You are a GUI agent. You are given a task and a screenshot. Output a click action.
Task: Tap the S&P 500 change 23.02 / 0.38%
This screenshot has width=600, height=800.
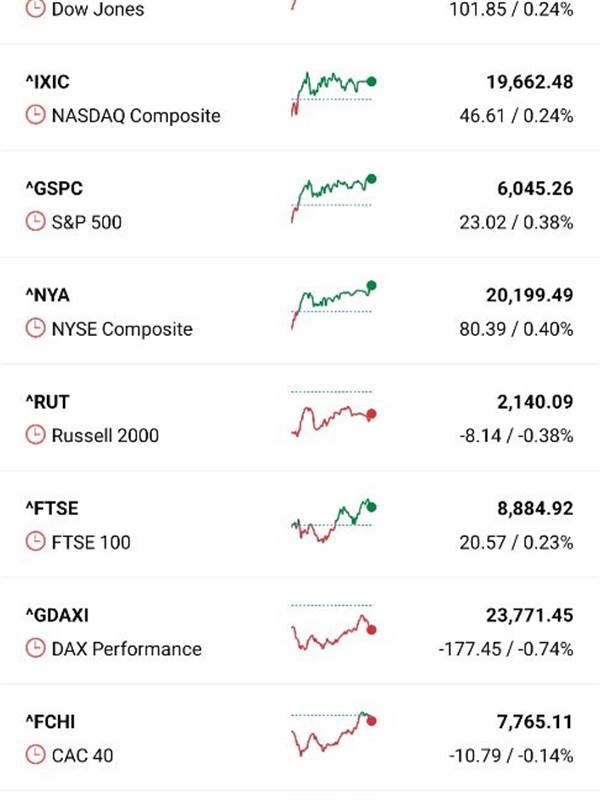[x=516, y=222]
